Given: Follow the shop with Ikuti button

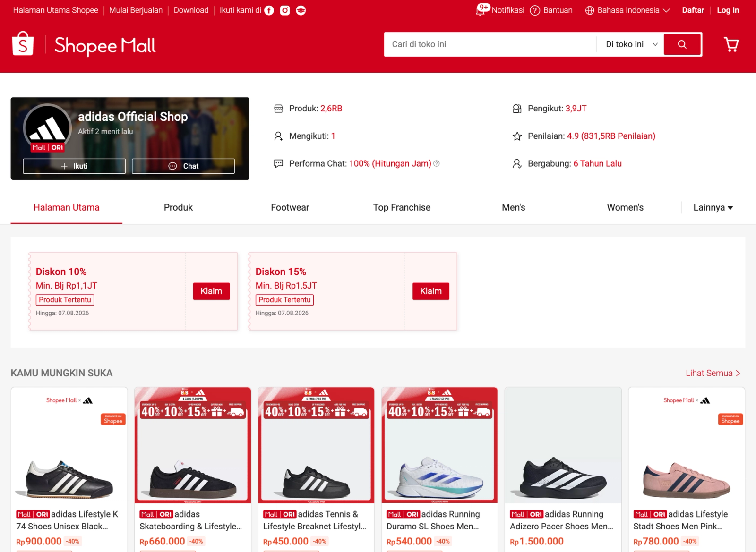Looking at the screenshot, I should click(x=74, y=166).
